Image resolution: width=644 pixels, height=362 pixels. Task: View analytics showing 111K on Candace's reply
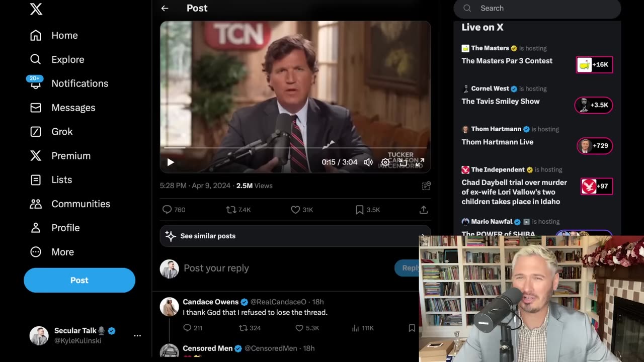point(362,328)
